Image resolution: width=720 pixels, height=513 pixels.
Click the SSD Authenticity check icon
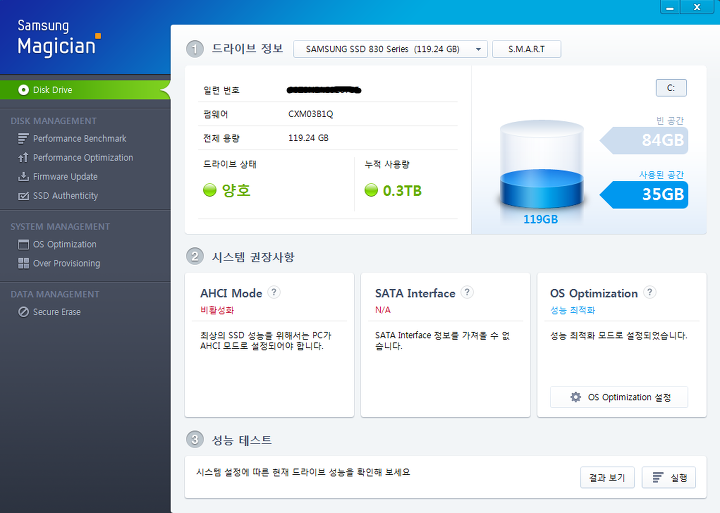(x=23, y=196)
